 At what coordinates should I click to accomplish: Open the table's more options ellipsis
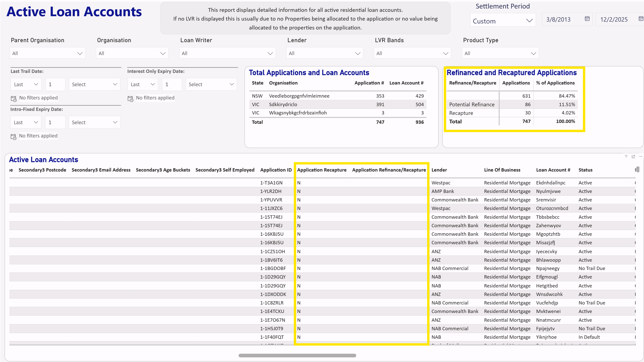coord(640,156)
